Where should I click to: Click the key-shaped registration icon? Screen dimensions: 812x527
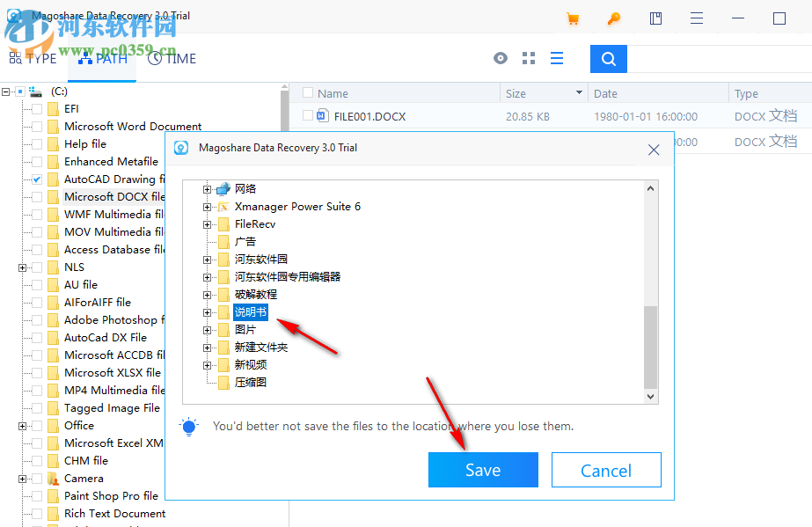click(x=614, y=18)
